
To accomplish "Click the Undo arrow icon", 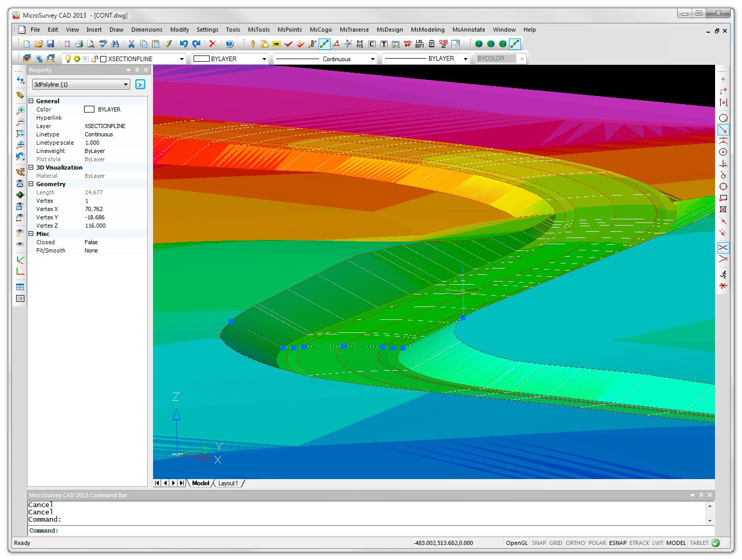I will 184,44.
